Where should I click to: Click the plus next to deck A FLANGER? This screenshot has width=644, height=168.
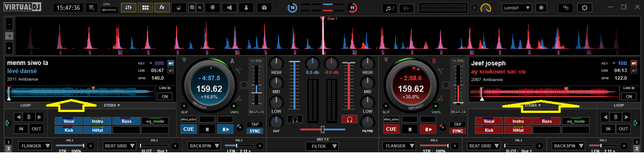pyautogui.click(x=90, y=146)
